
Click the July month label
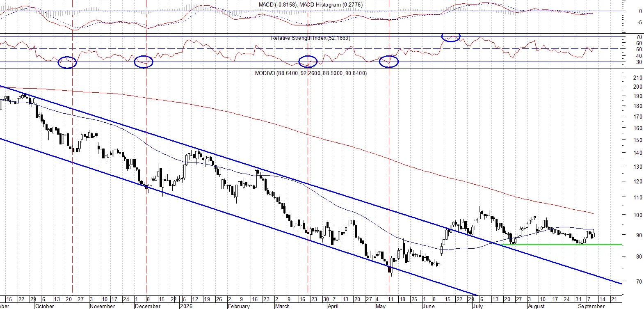477,306
